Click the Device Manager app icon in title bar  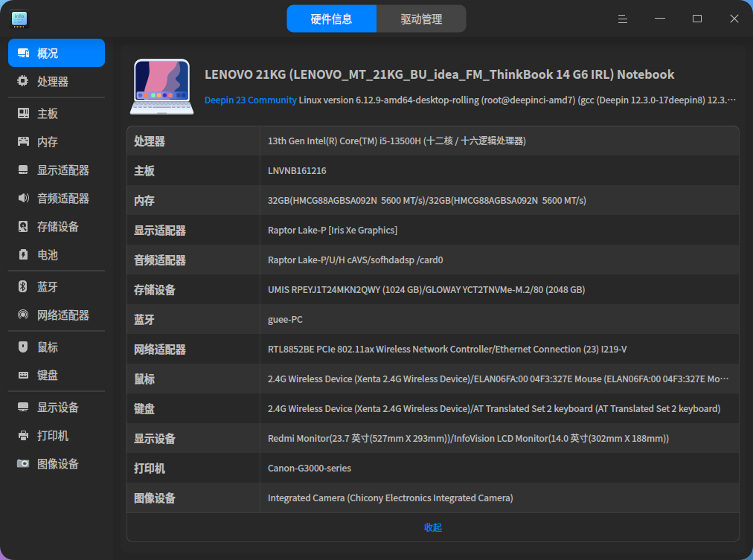pyautogui.click(x=19, y=19)
